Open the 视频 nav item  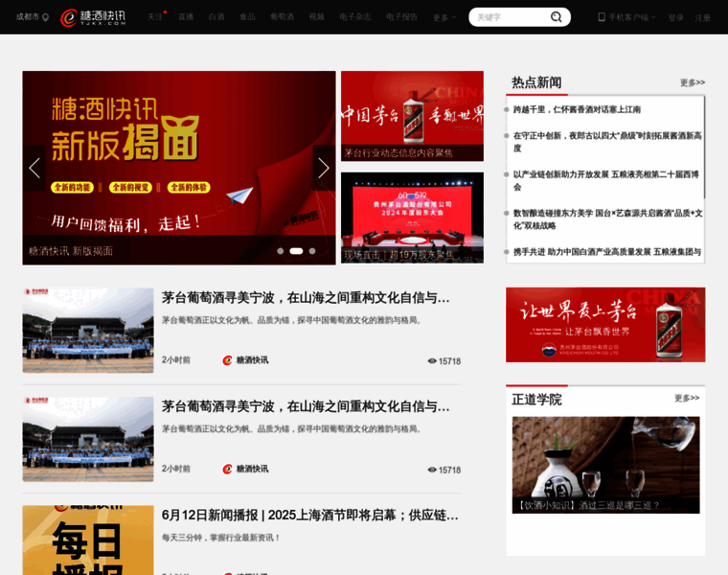click(317, 16)
